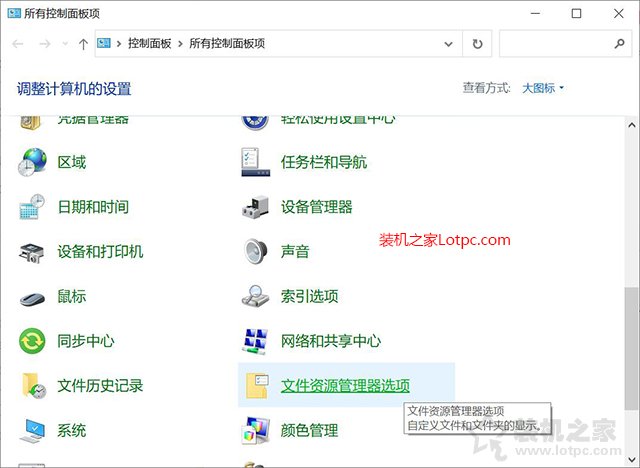
Task: Open the Region (区域) globe icon
Action: (32, 162)
